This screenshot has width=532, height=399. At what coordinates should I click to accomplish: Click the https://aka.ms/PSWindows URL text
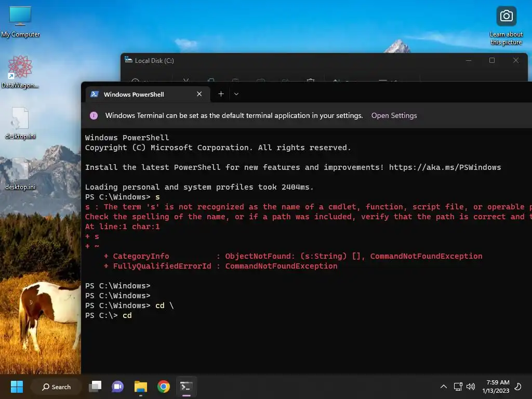tap(445, 167)
